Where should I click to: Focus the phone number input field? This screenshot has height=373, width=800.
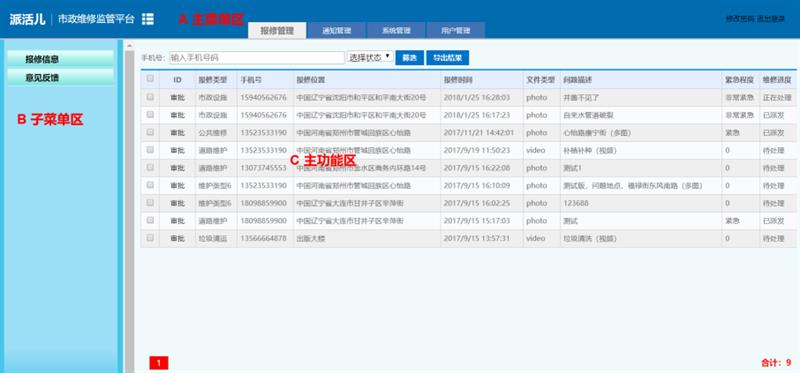point(257,58)
